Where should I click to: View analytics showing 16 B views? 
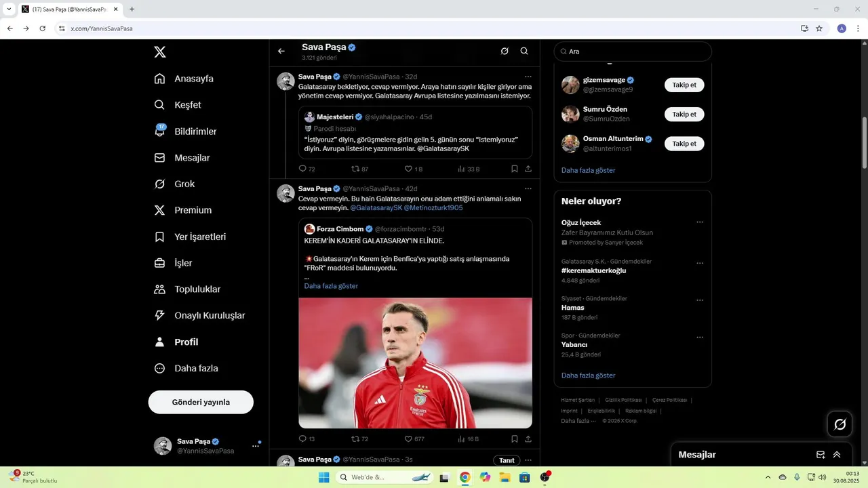click(468, 439)
